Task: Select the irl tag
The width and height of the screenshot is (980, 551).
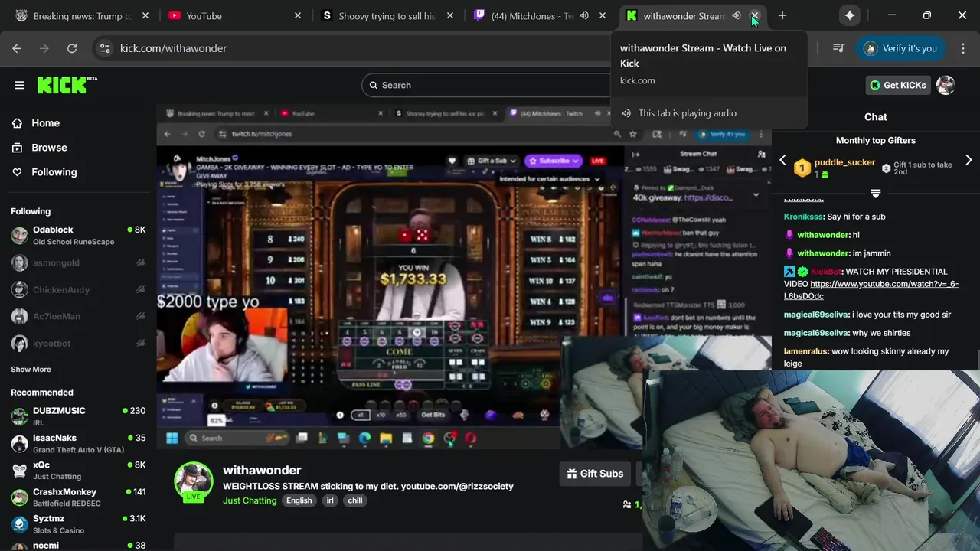Action: pyautogui.click(x=330, y=500)
